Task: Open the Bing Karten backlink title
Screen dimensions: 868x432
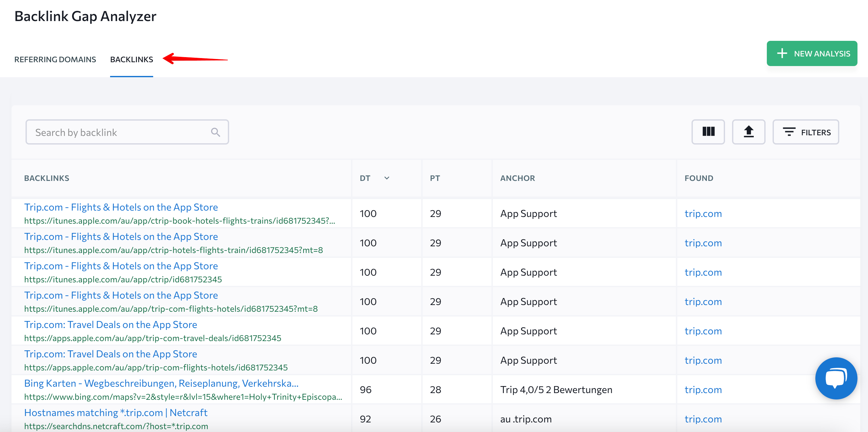Action: (161, 383)
